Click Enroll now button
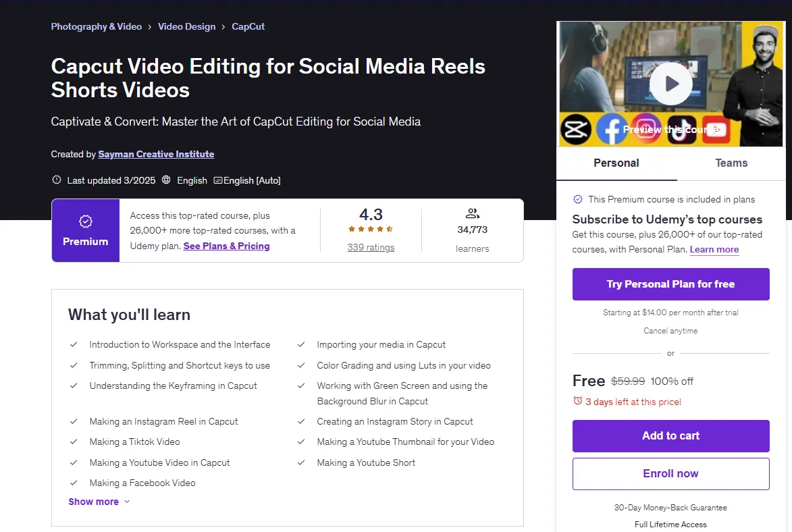 point(670,473)
